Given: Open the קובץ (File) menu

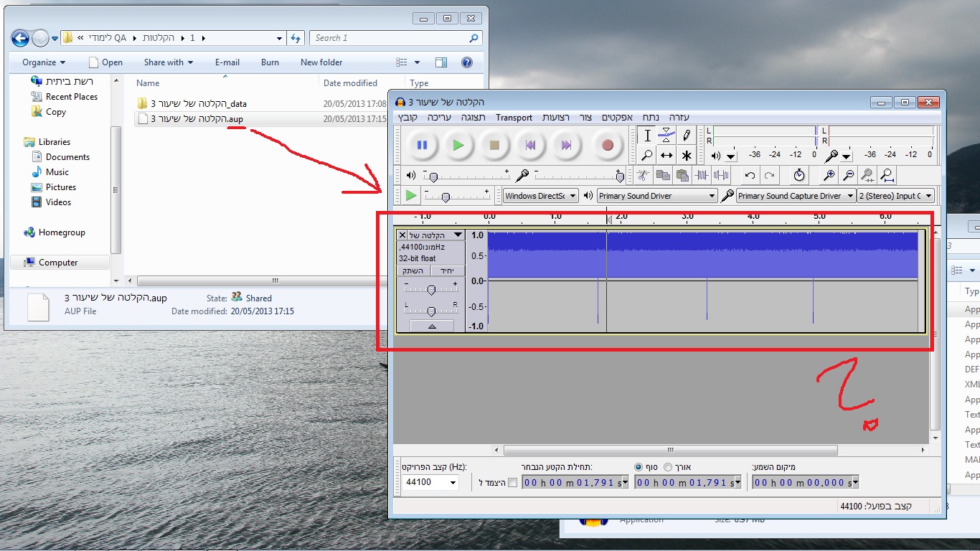Looking at the screenshot, I should click(x=406, y=118).
